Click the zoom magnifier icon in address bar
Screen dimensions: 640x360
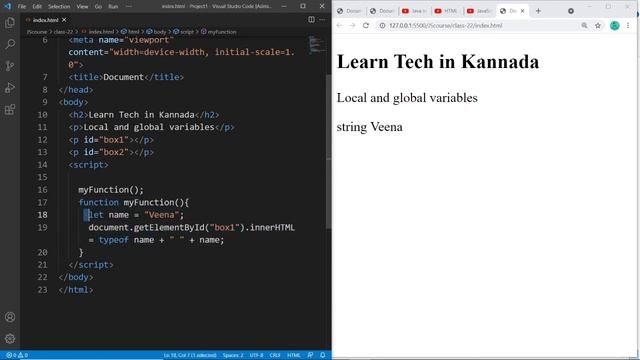coord(584,25)
